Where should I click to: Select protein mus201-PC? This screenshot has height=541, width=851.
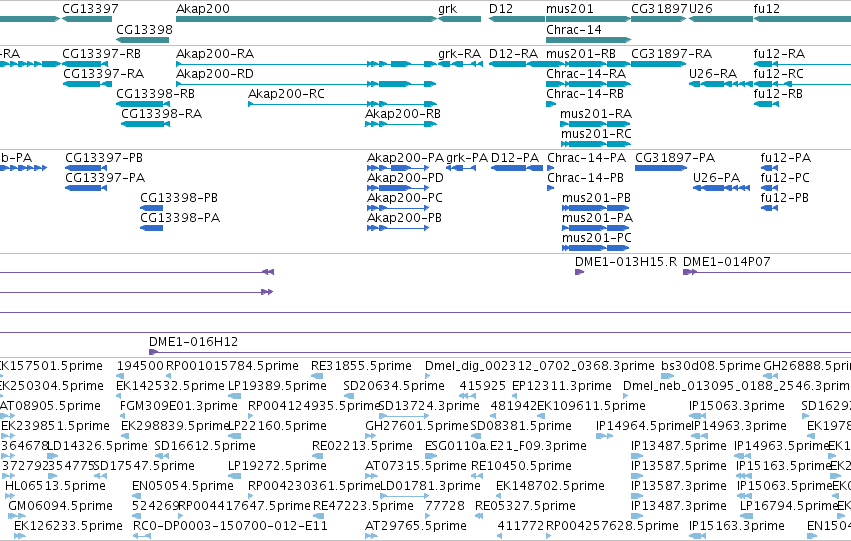point(595,248)
